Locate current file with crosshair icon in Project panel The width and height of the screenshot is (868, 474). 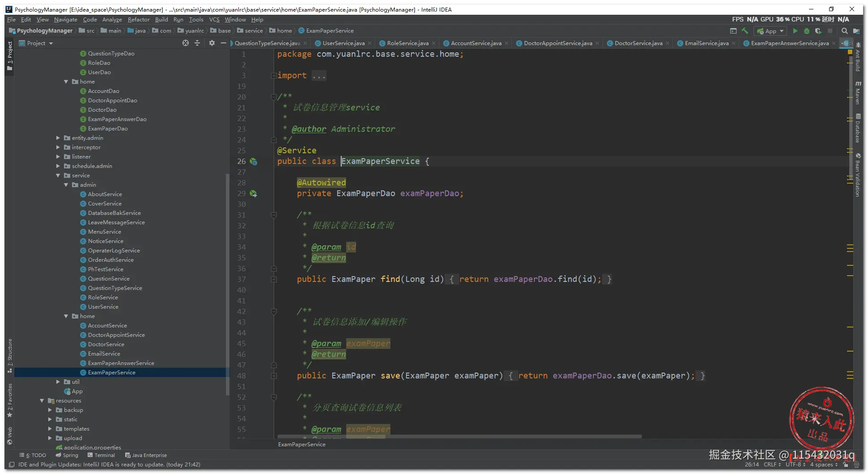[x=186, y=43]
